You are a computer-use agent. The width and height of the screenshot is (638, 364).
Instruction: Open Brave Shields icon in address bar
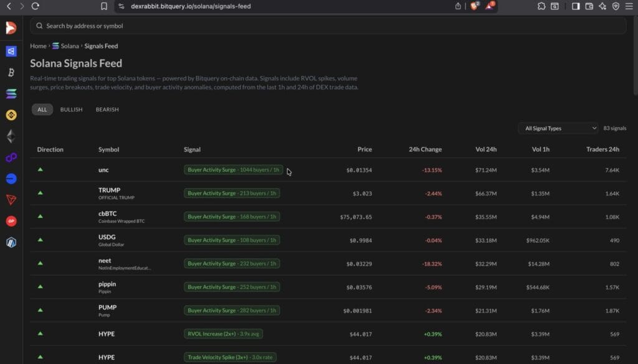(474, 6)
